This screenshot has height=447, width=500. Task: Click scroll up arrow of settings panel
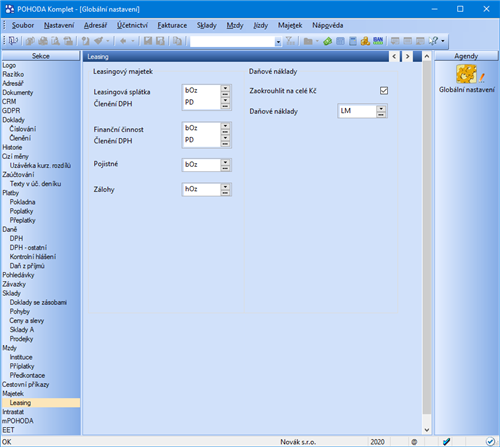(427, 57)
